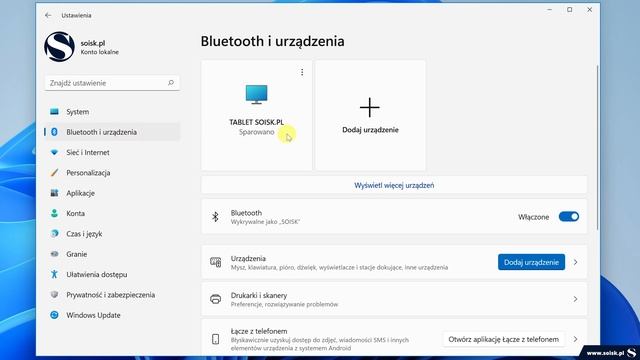Click the Windows Update icon

click(54, 315)
